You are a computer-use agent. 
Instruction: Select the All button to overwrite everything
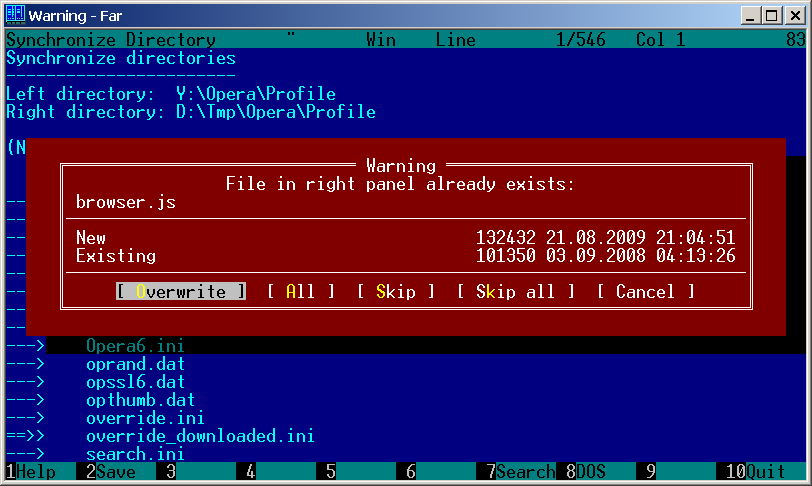300,292
